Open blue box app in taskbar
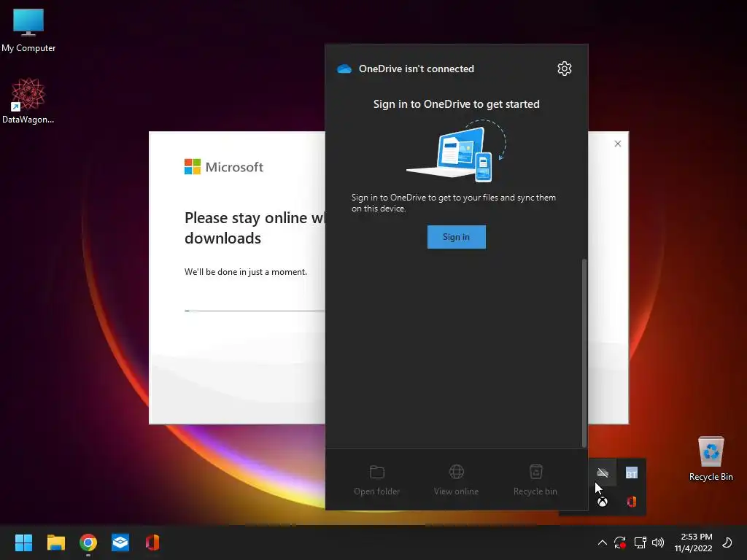 tap(120, 542)
